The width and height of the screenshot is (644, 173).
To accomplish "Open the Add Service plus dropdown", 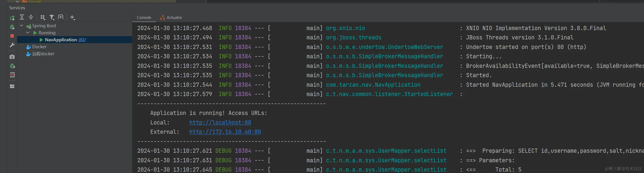I will (x=73, y=17).
